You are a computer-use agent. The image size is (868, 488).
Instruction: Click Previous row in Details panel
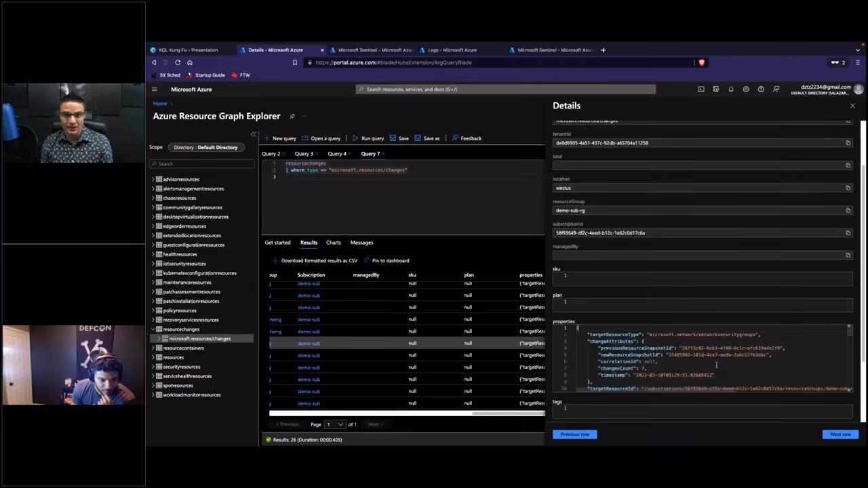(x=575, y=434)
